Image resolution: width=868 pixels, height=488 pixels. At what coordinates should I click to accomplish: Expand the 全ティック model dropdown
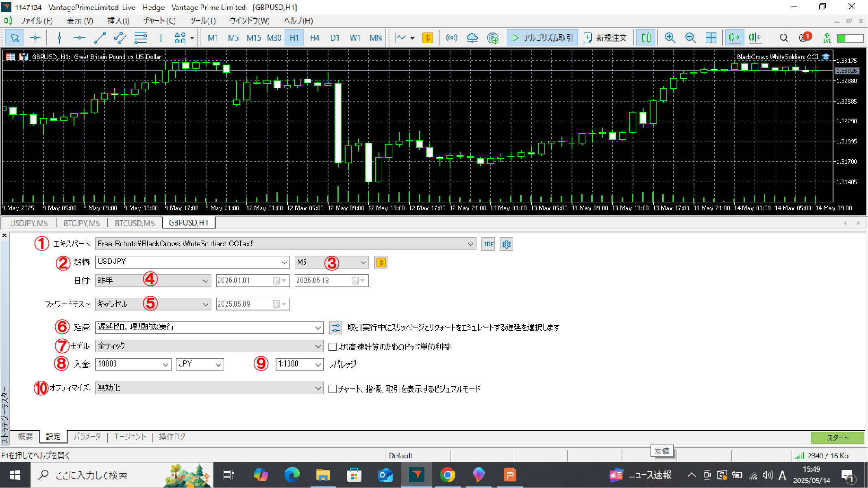click(318, 346)
